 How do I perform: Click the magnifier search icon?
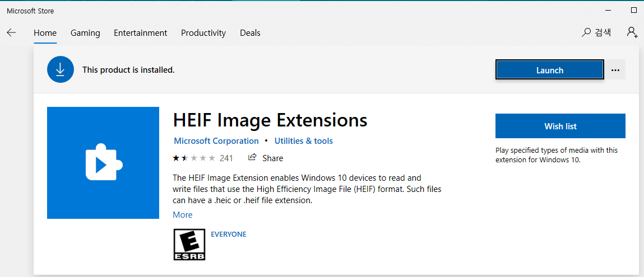coord(586,32)
